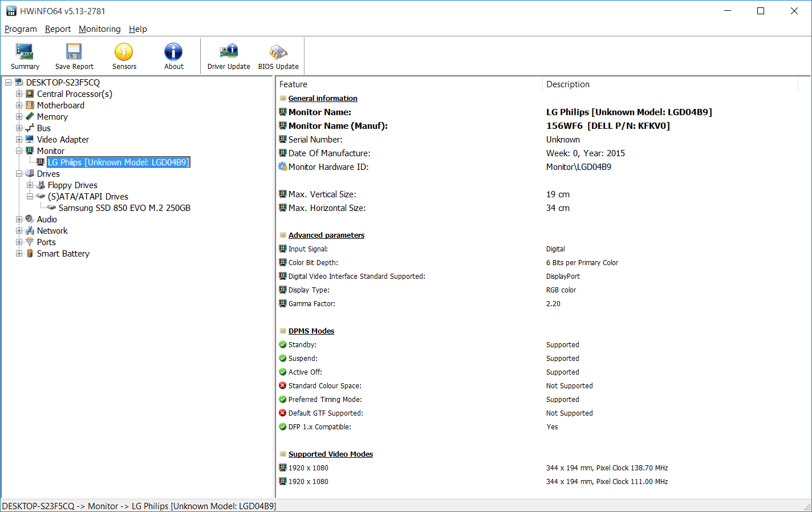Click the Description column header

pyautogui.click(x=670, y=84)
